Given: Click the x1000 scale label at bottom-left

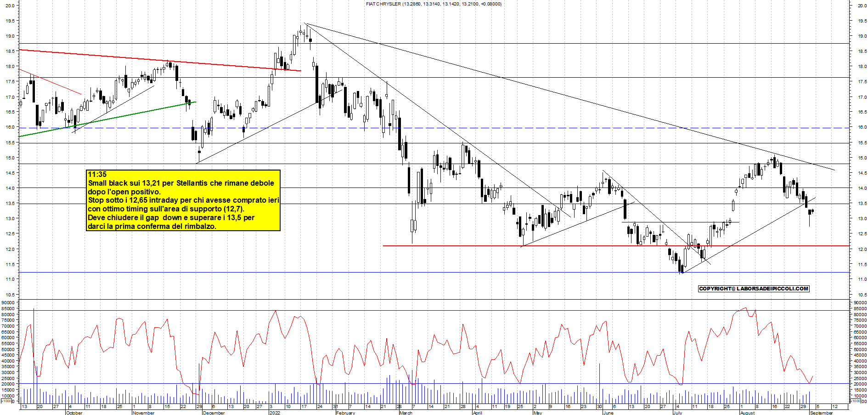Looking at the screenshot, I should (x=6, y=401).
